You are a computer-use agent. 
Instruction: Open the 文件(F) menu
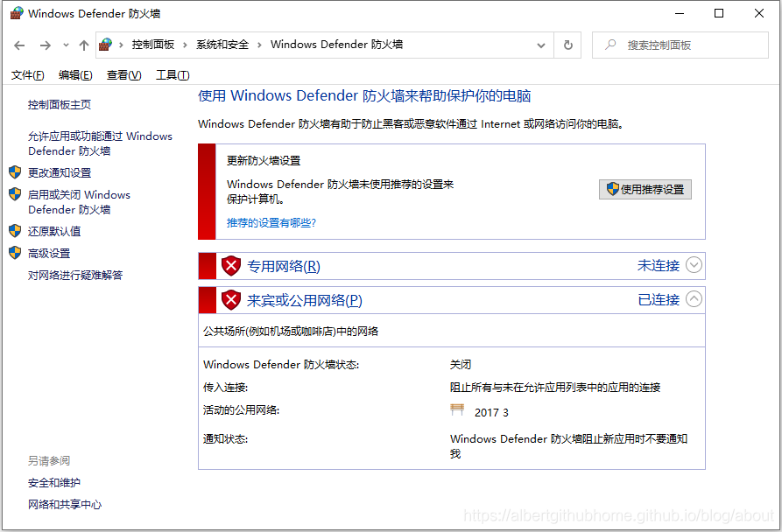coord(27,75)
